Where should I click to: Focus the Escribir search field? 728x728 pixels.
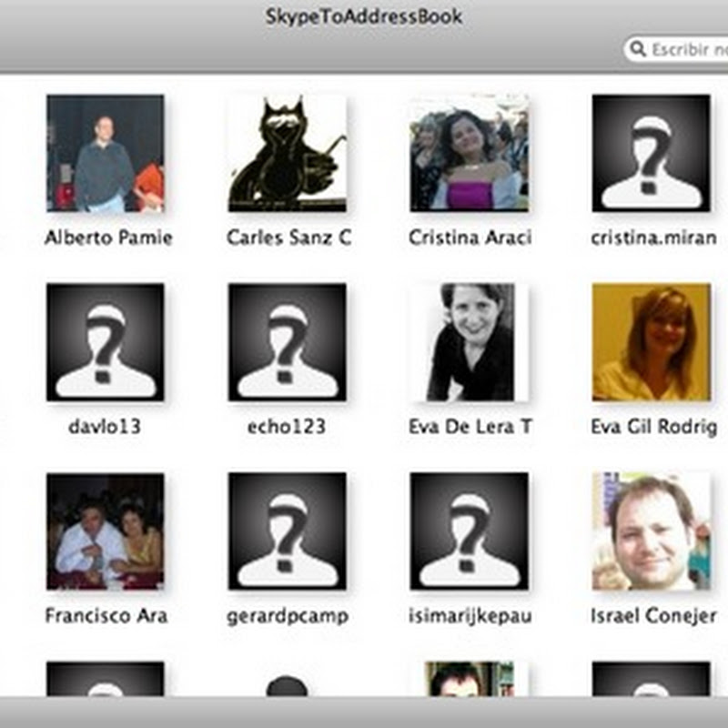point(676,49)
